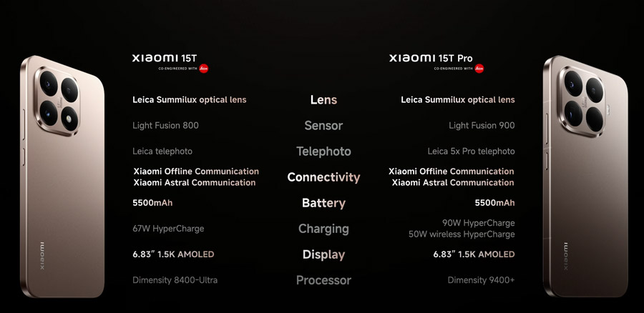Screen dimensions: 644x313
Task: Select the Telephoto category label
Action: coord(323,151)
